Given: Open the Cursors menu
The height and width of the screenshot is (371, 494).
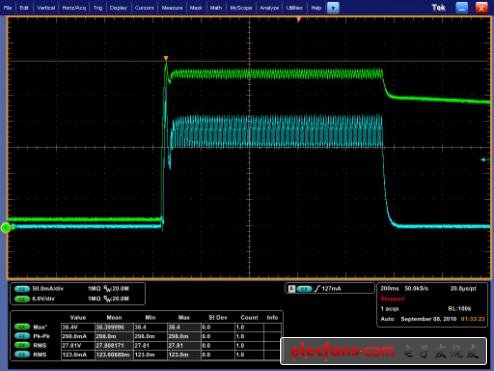Looking at the screenshot, I should [x=144, y=8].
